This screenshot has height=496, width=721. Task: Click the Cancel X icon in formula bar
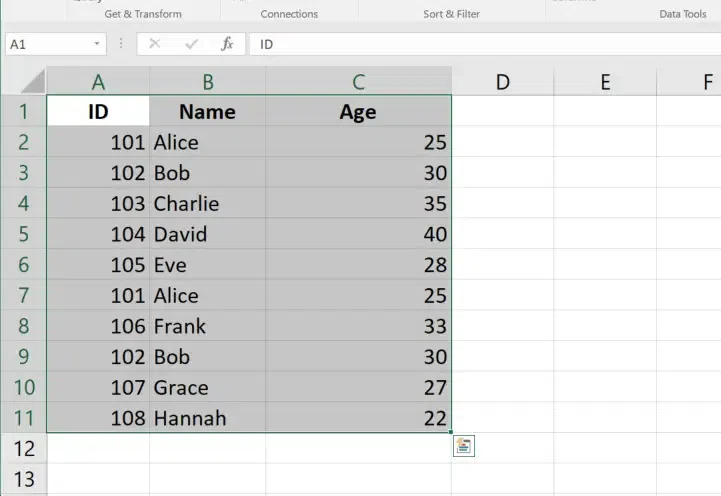click(x=154, y=44)
